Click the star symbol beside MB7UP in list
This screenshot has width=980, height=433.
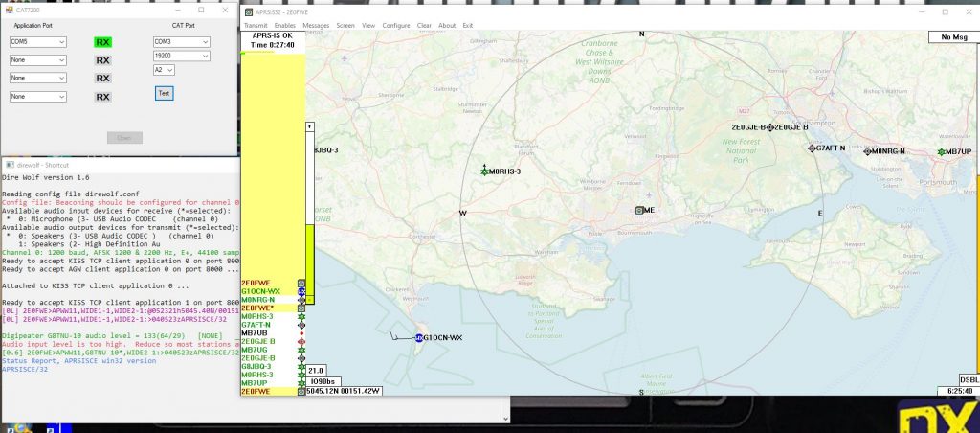[x=301, y=383]
